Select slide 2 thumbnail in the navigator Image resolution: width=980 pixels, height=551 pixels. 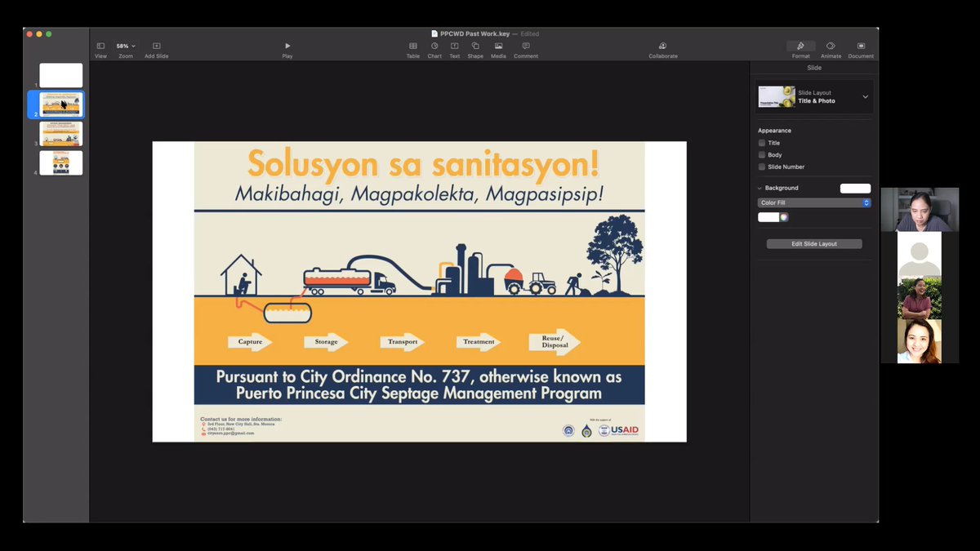pyautogui.click(x=61, y=104)
